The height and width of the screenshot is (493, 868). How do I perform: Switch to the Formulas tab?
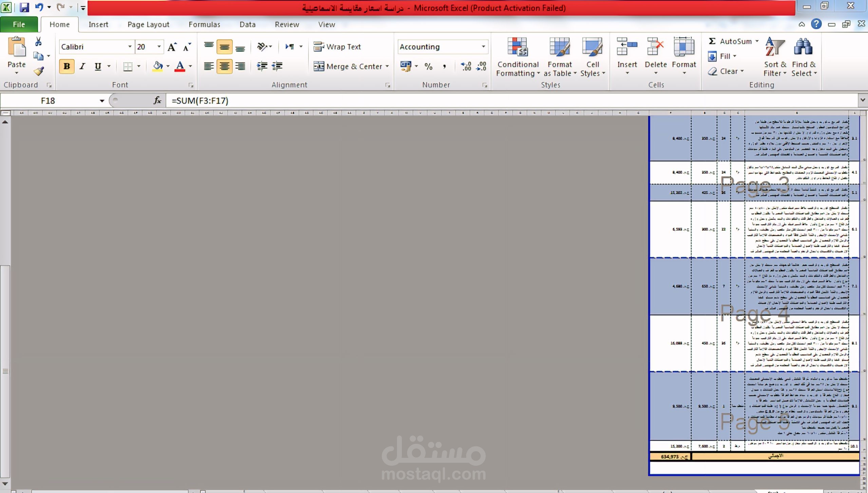pyautogui.click(x=204, y=24)
